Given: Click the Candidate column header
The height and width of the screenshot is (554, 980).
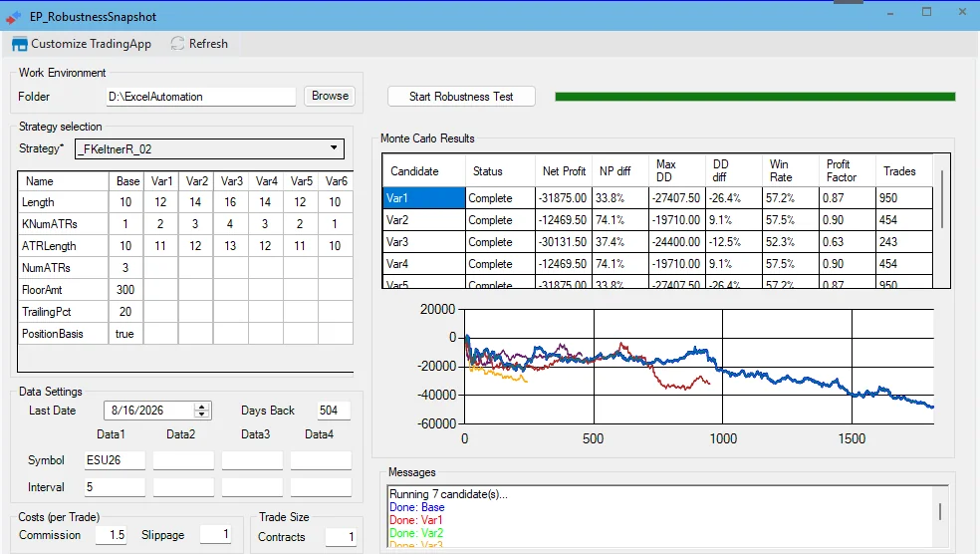Looking at the screenshot, I should [423, 170].
